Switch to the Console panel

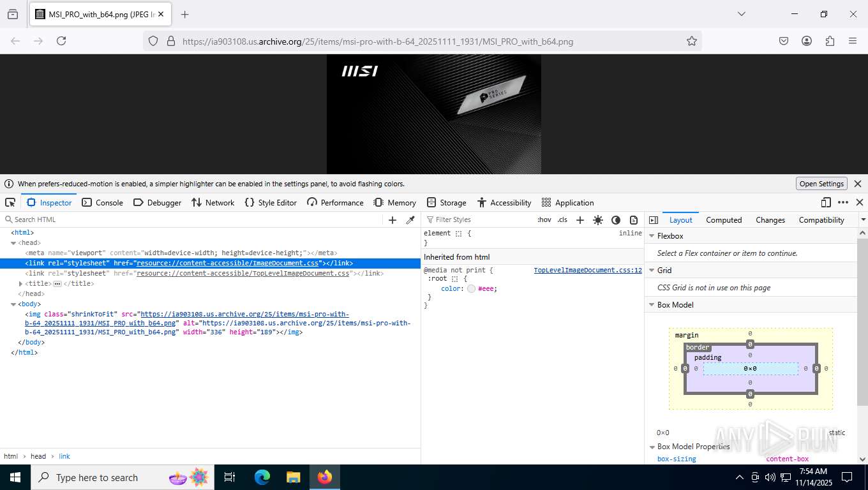(102, 202)
